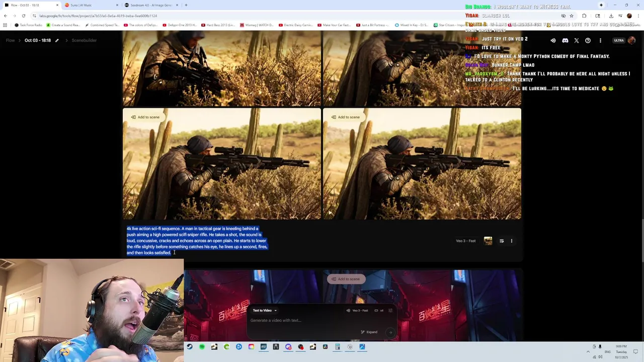Open the Make Your Car Fast bookmark
This screenshot has width=644, height=362.
(334, 25)
